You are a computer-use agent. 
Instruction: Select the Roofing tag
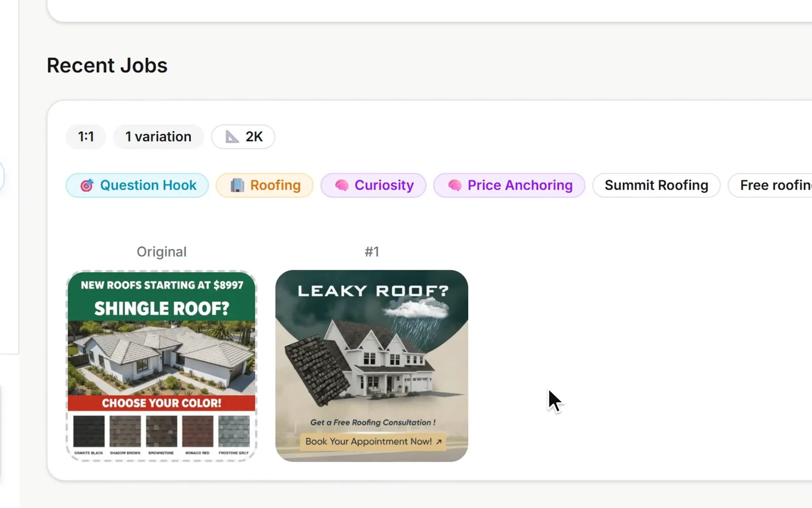click(x=264, y=185)
